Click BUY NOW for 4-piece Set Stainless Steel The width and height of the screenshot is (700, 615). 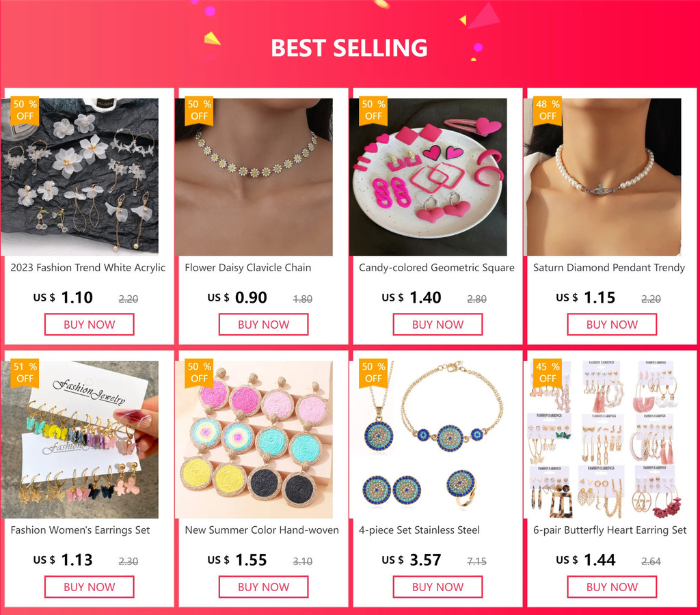point(437,587)
